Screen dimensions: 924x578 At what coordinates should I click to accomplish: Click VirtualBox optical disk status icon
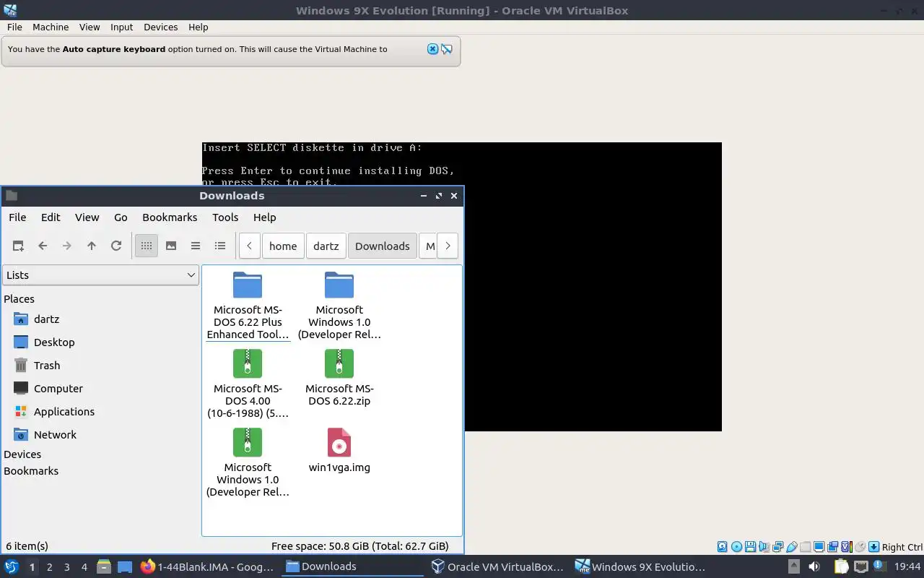pyautogui.click(x=736, y=547)
